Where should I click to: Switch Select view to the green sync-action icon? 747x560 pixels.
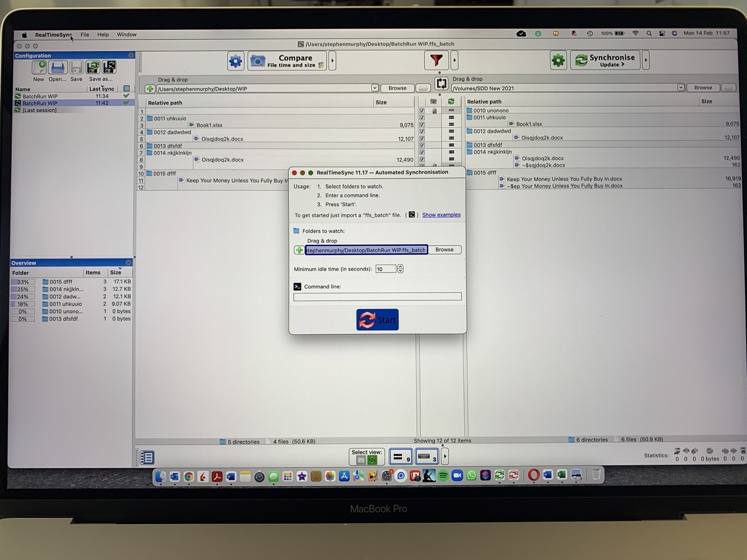tap(372, 460)
